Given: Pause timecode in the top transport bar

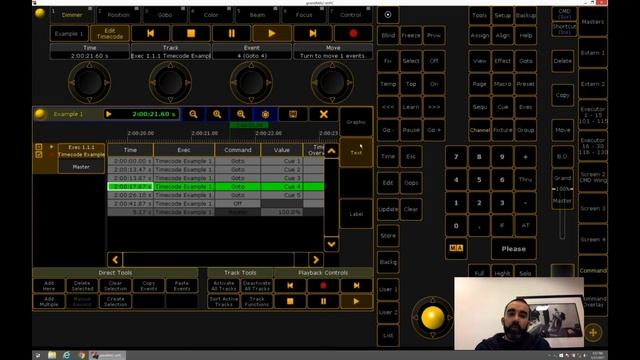Looking at the screenshot, I should pyautogui.click(x=231, y=33).
